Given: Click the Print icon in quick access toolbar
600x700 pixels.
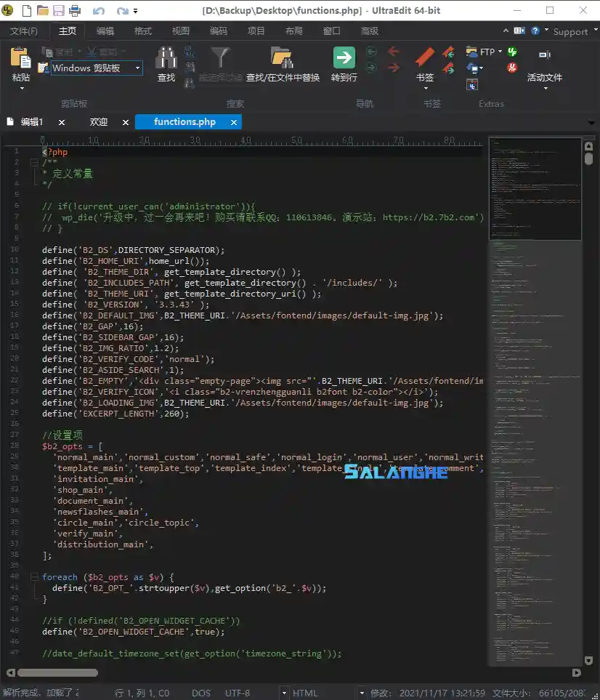Looking at the screenshot, I should (75, 10).
